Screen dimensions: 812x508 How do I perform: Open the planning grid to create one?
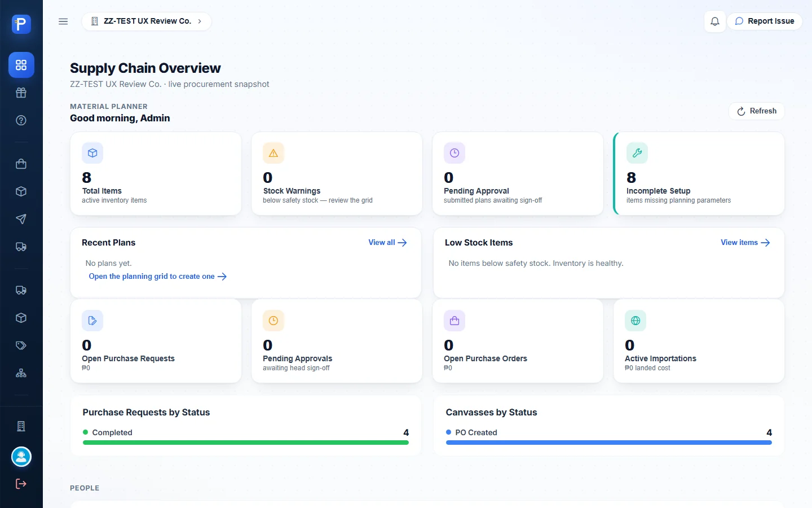pyautogui.click(x=158, y=277)
